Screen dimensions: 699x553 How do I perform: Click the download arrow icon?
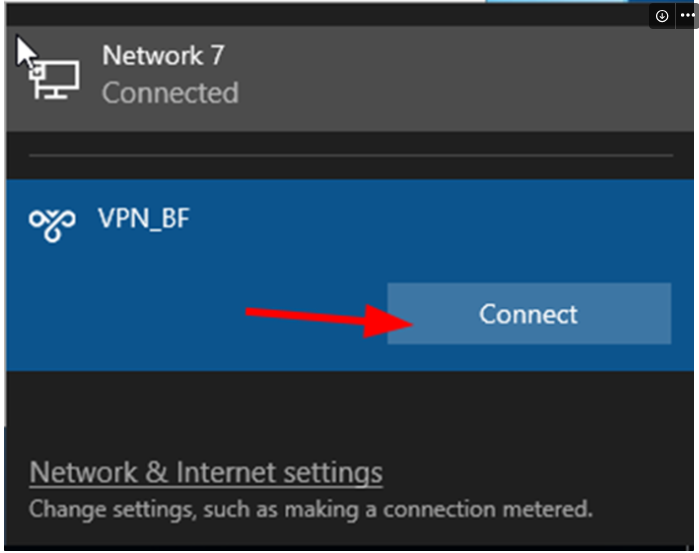click(662, 16)
